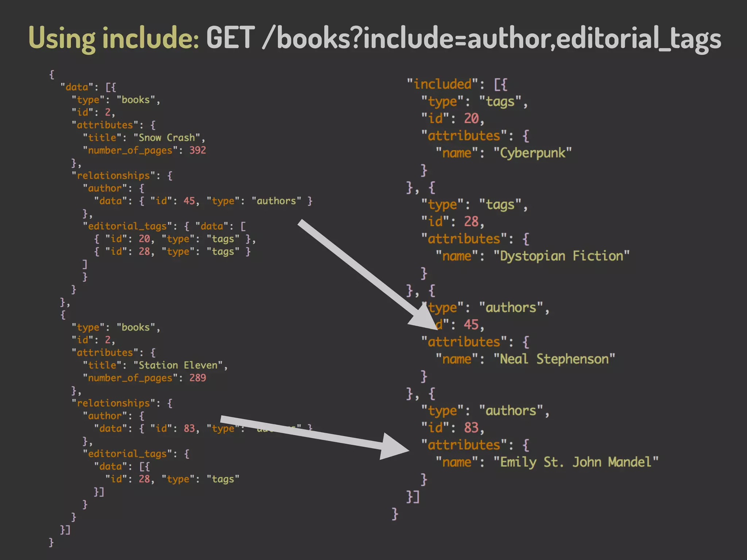
Task: Click the "editorial_tags": { "data": [ line
Action: tap(165, 226)
